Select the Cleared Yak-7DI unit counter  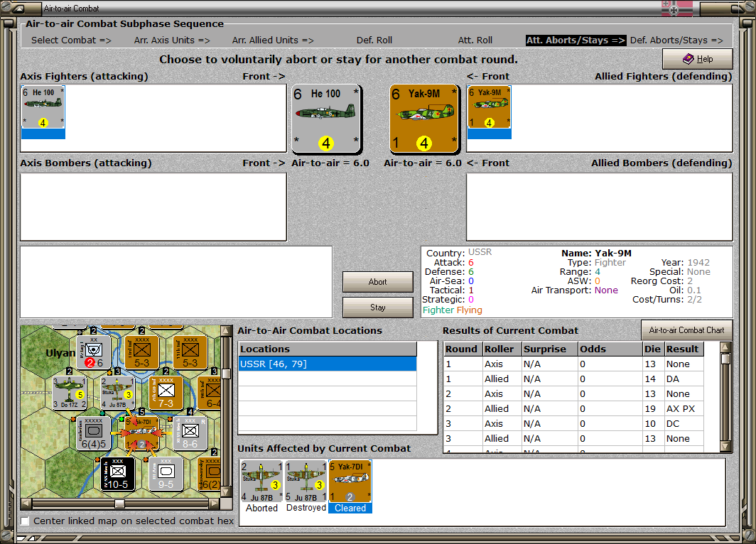350,482
